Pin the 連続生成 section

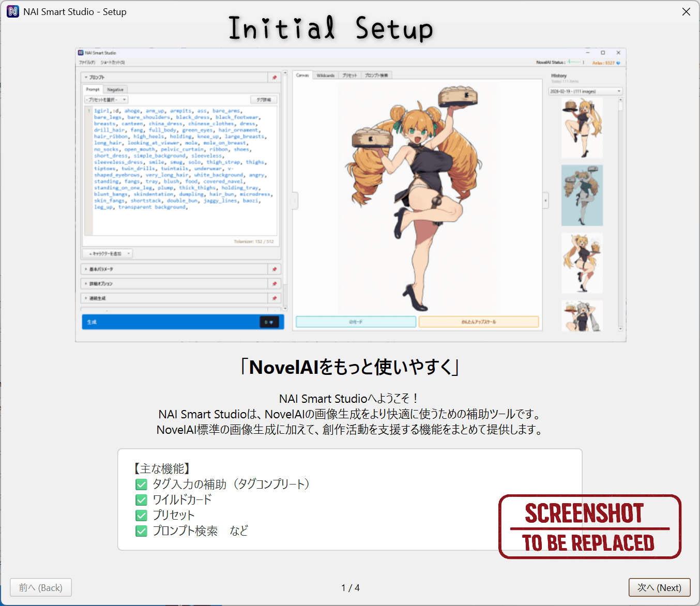275,297
